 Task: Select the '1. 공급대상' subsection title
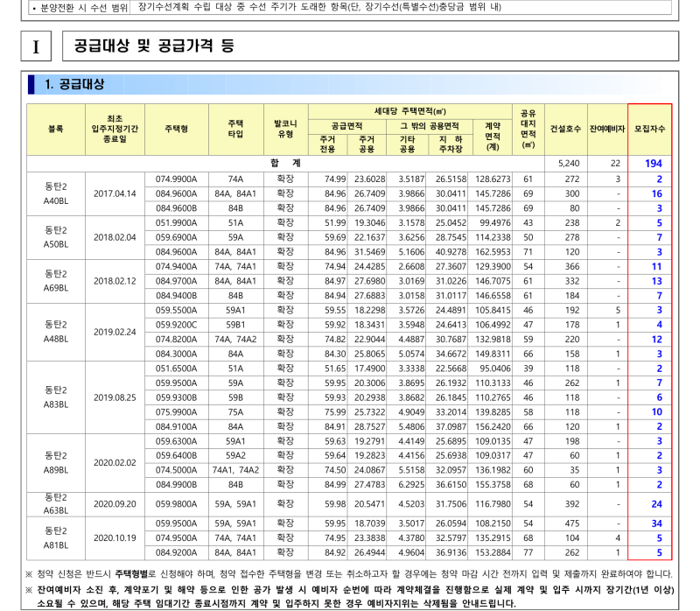pos(74,84)
